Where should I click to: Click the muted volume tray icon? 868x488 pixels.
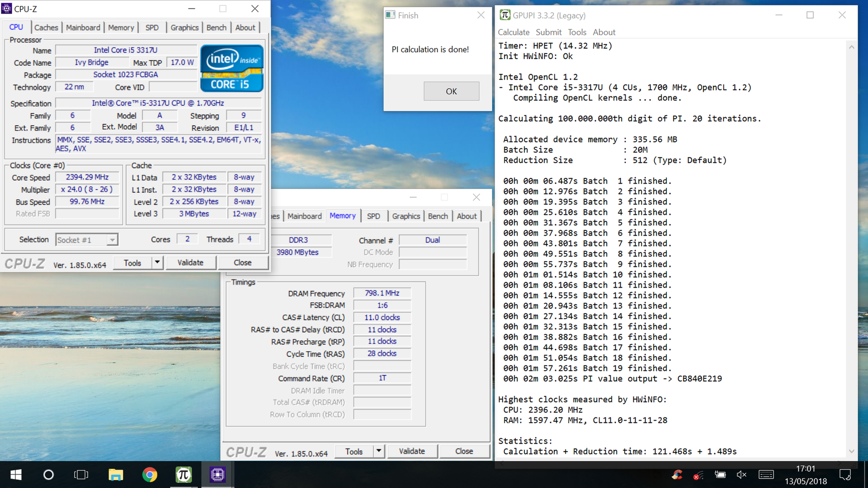point(742,474)
